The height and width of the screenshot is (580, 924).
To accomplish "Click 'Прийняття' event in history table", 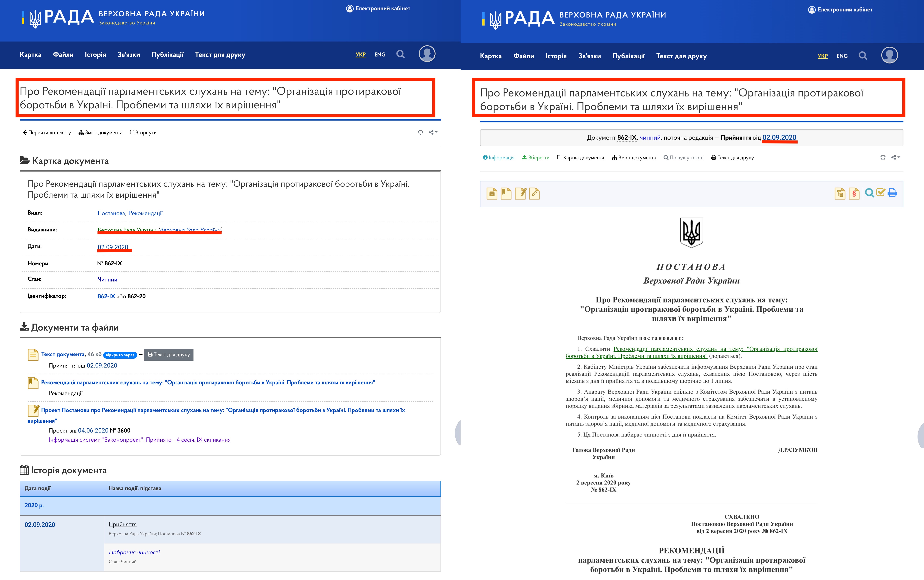I will (x=122, y=524).
